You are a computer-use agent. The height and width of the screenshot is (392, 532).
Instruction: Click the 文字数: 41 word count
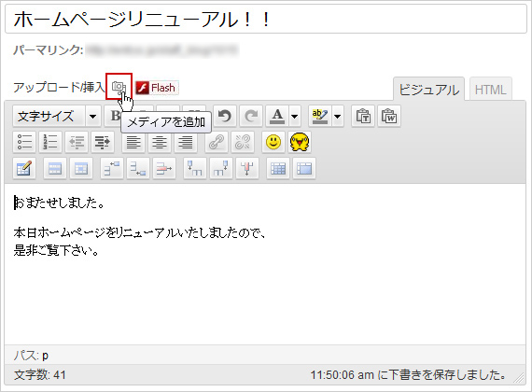click(x=40, y=375)
